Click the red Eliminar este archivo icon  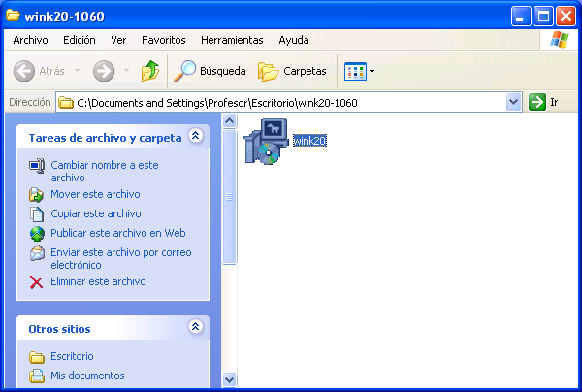pos(37,282)
